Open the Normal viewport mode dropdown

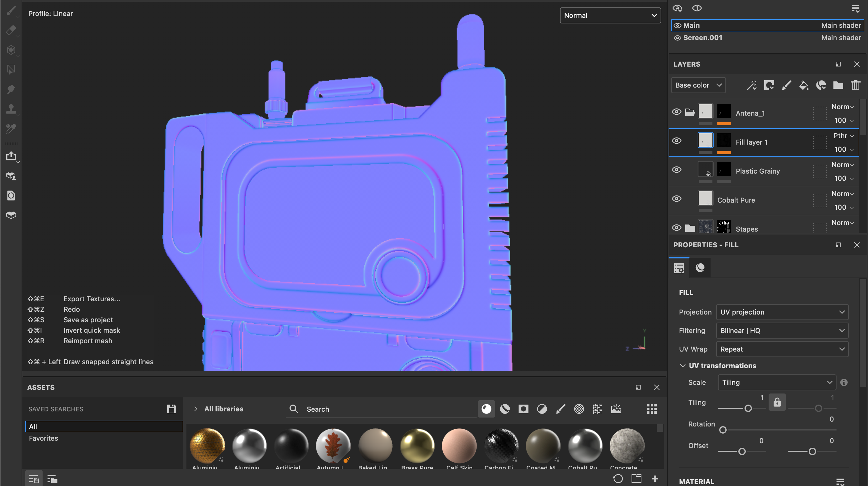point(610,15)
